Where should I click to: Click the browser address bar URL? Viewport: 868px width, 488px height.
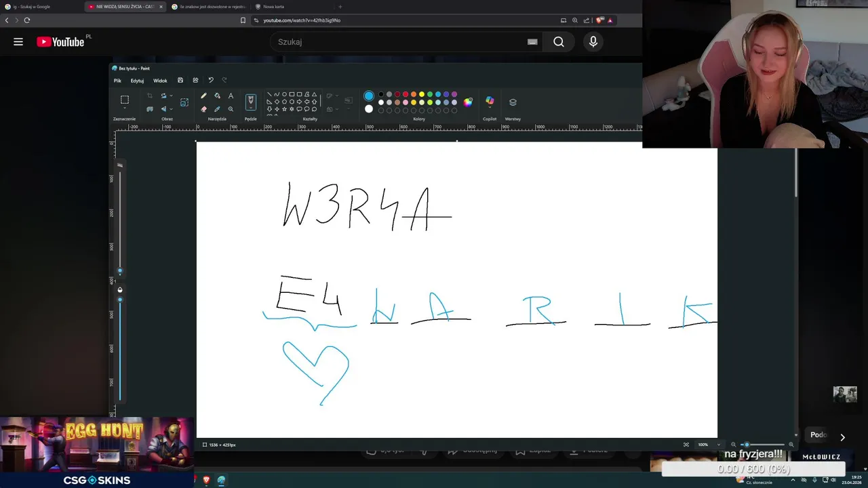click(302, 20)
